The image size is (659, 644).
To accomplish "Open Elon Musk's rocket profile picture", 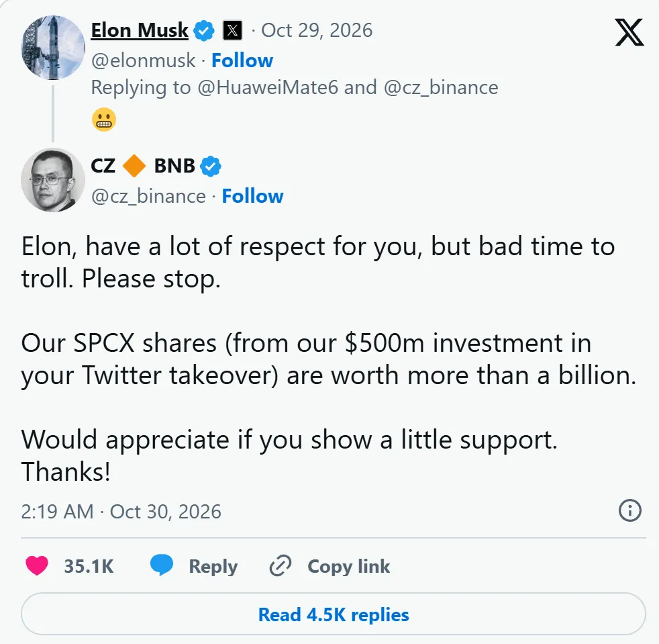I will click(53, 48).
